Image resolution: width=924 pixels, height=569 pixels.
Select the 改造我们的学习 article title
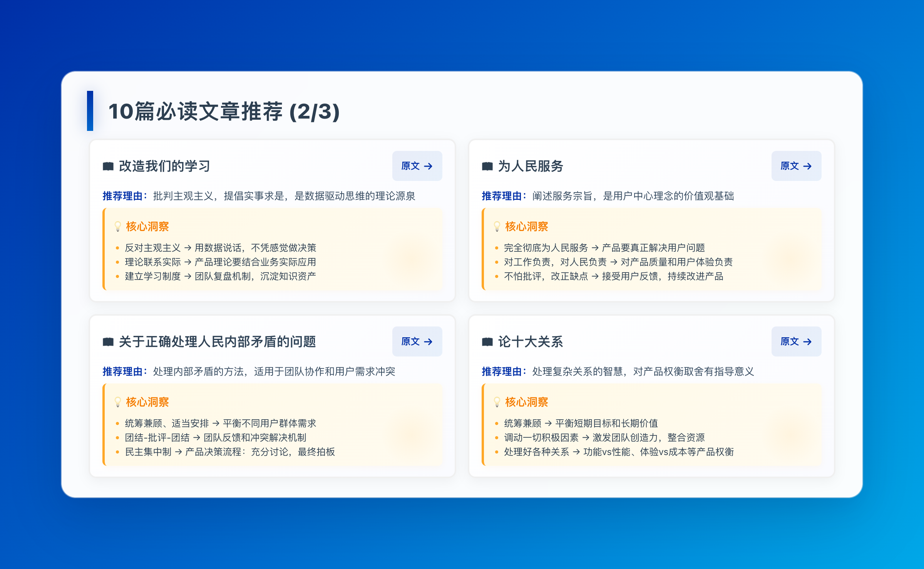pos(164,166)
